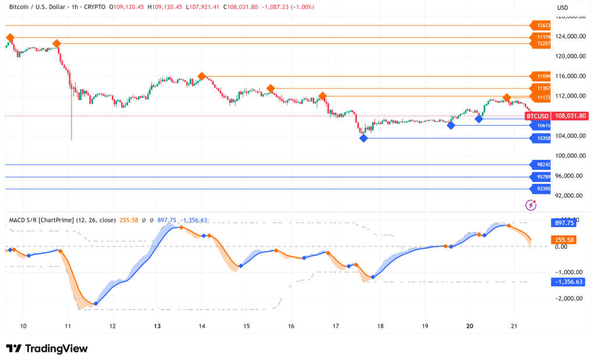The image size is (596, 364).
Task: Open the MACD S/R [ChartPrime] indicator legend
Action: pyautogui.click(x=44, y=220)
